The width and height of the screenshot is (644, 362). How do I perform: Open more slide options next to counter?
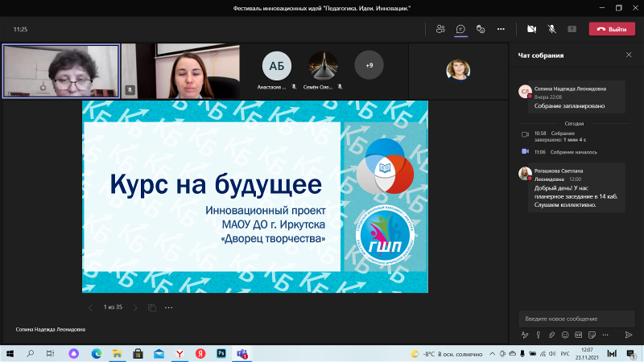pos(168,307)
